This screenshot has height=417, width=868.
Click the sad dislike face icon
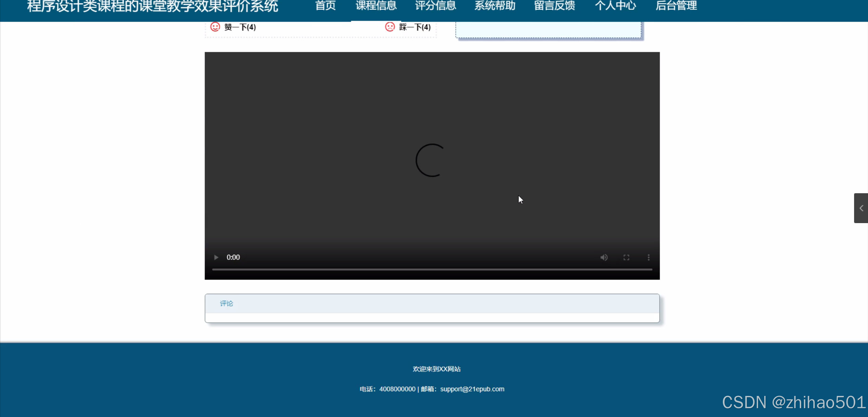pyautogui.click(x=390, y=27)
